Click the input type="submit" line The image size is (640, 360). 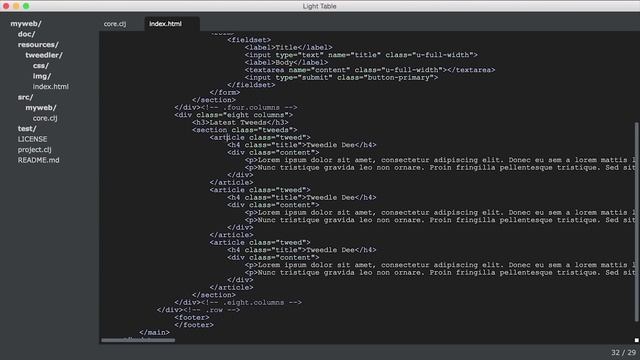(x=341, y=78)
